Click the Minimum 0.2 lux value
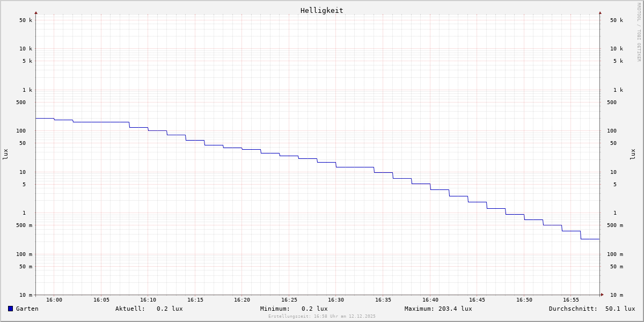This screenshot has height=322, width=644. click(314, 309)
